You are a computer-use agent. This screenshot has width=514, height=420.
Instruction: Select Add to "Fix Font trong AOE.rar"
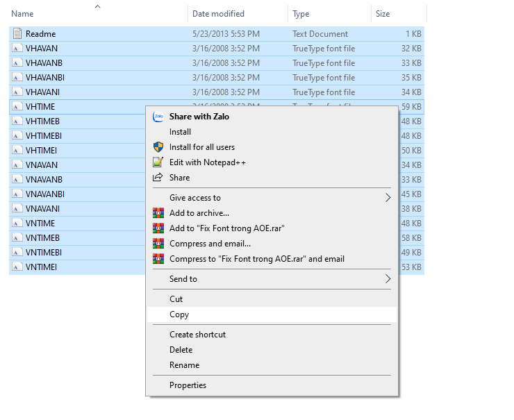(x=226, y=228)
